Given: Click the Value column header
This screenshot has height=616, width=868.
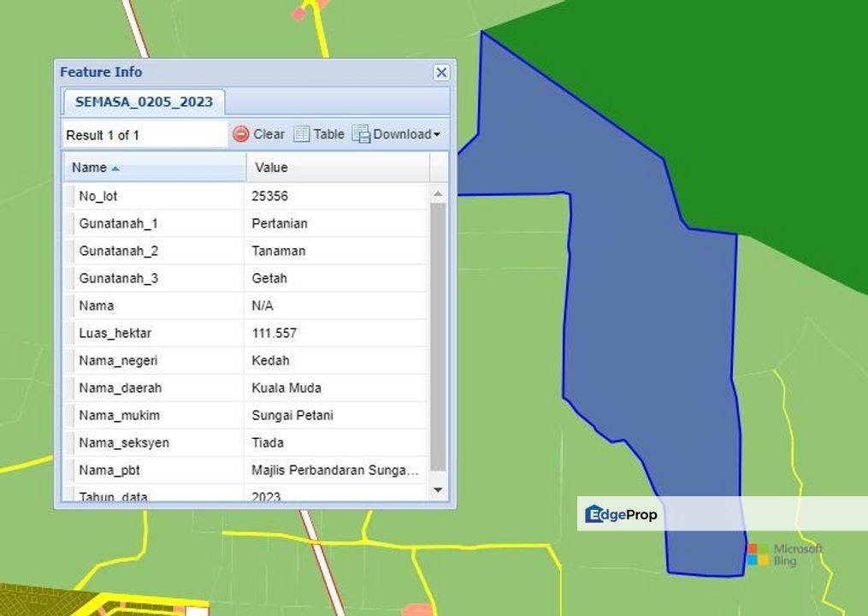Looking at the screenshot, I should coord(339,168).
